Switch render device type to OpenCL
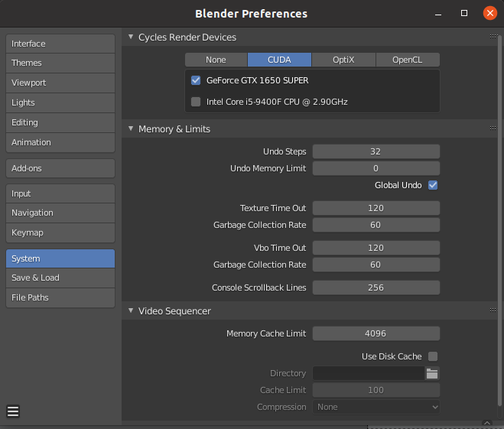 pyautogui.click(x=408, y=60)
